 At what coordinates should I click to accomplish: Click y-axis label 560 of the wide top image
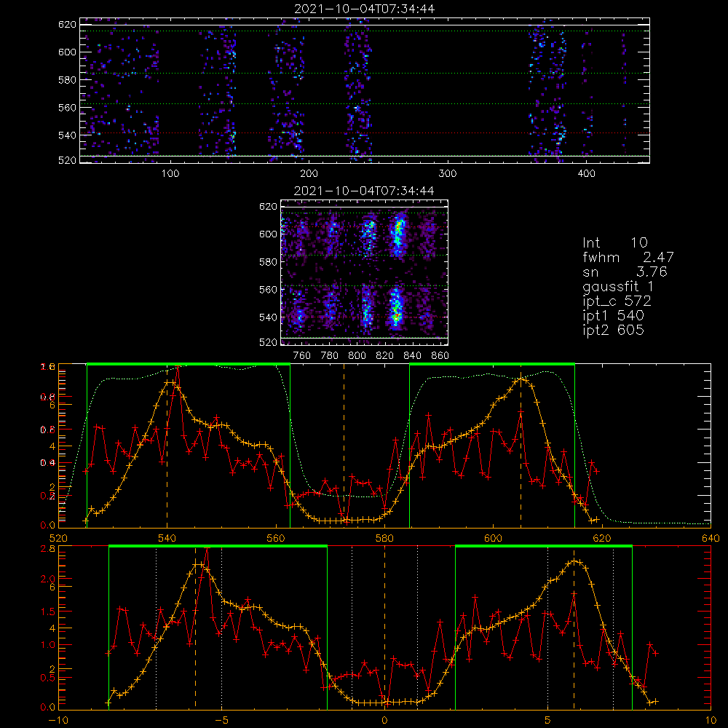[67, 107]
